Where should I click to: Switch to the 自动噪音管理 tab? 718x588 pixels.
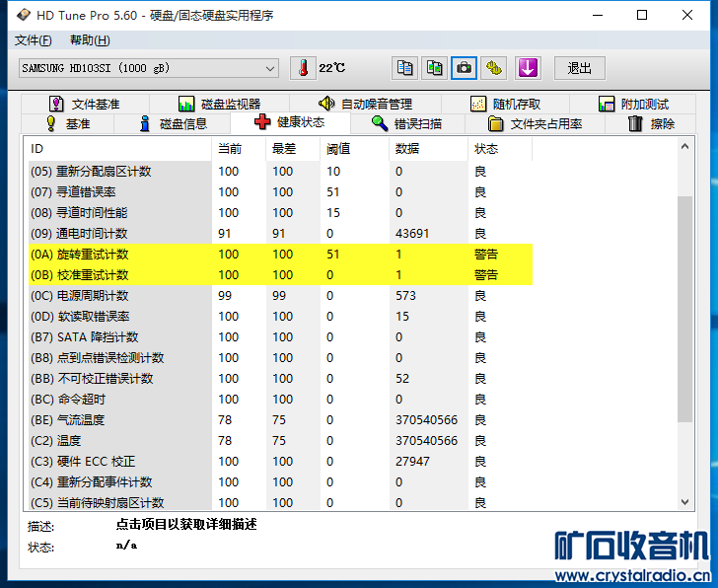click(365, 104)
